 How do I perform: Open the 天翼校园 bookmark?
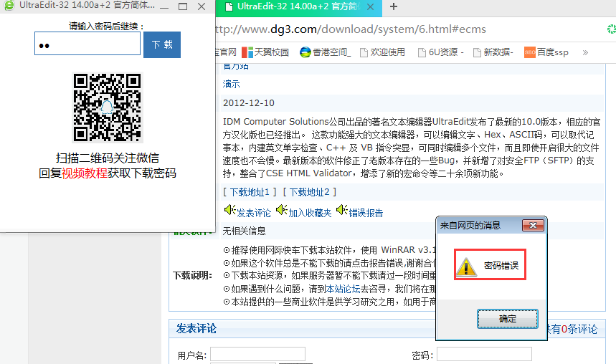[265, 52]
